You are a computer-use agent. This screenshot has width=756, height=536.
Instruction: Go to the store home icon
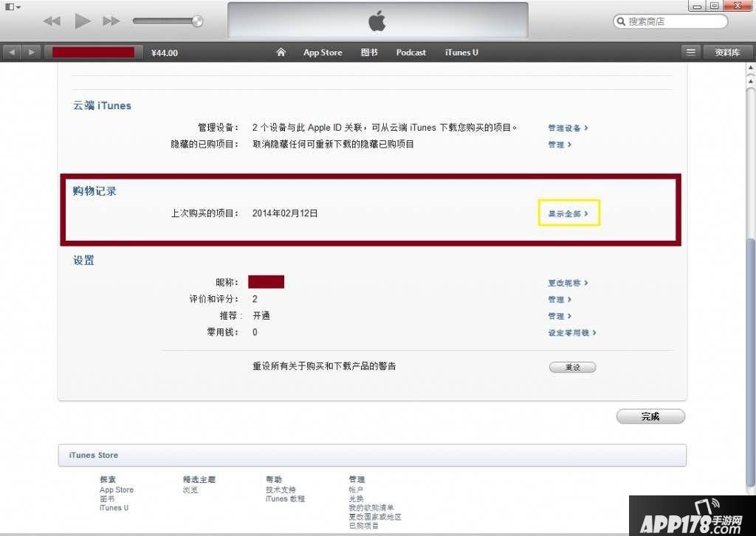coord(281,52)
